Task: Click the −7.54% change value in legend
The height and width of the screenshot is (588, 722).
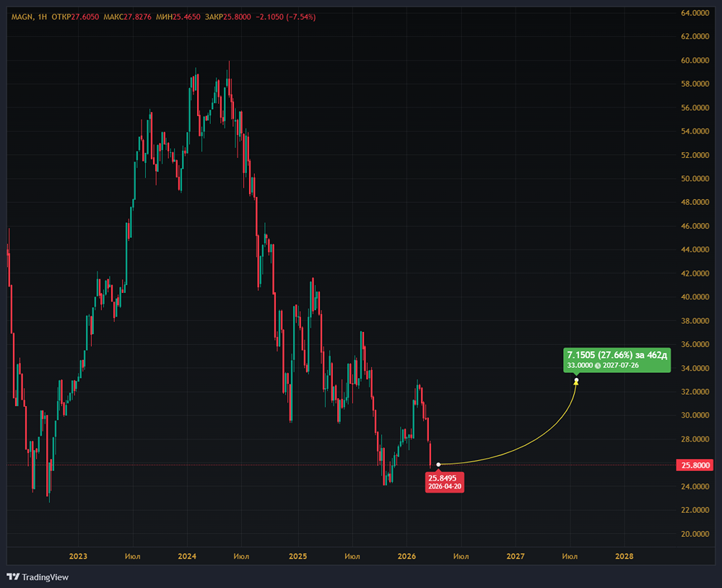Action: [302, 17]
